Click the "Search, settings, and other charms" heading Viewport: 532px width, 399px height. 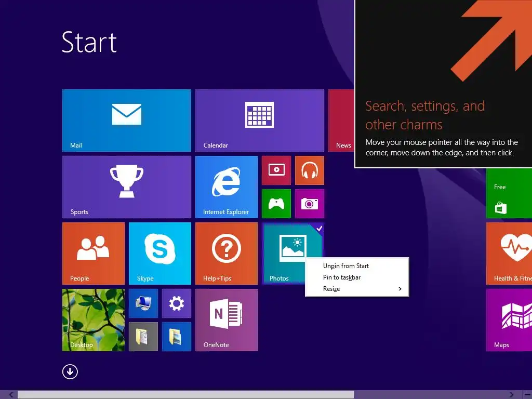(425, 115)
